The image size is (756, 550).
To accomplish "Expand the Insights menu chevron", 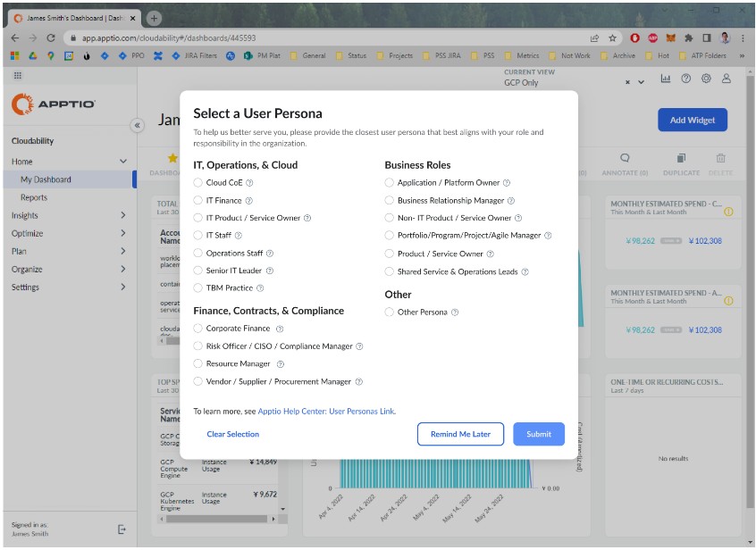I will (x=123, y=215).
